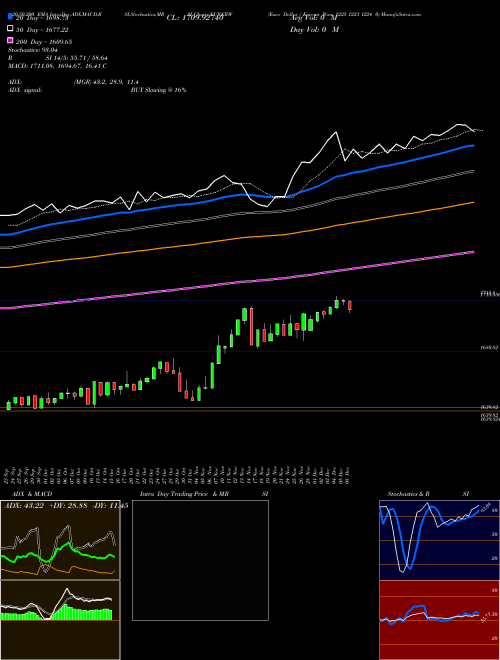
Task: Click the 'CL: 1709.92740' closing price
Action: (195, 18)
